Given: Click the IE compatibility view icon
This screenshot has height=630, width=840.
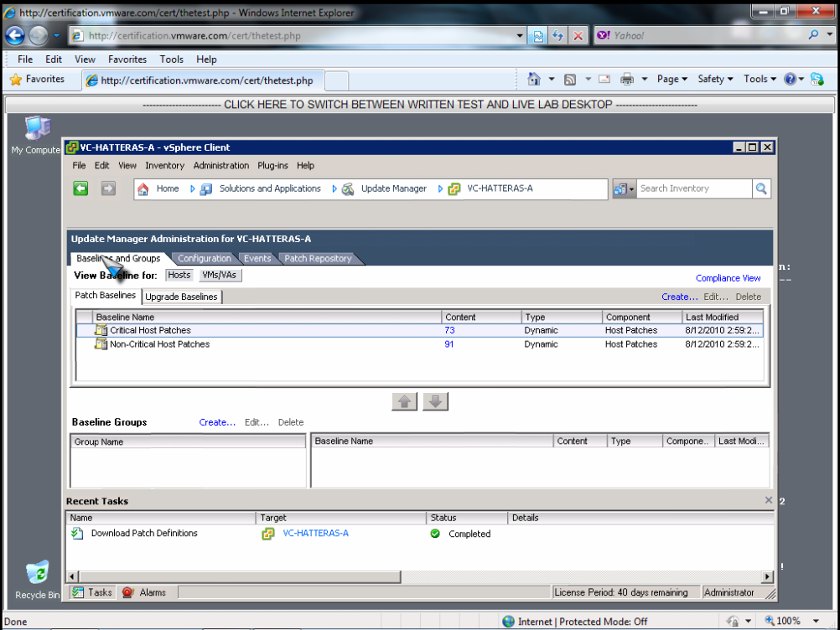Looking at the screenshot, I should point(538,36).
